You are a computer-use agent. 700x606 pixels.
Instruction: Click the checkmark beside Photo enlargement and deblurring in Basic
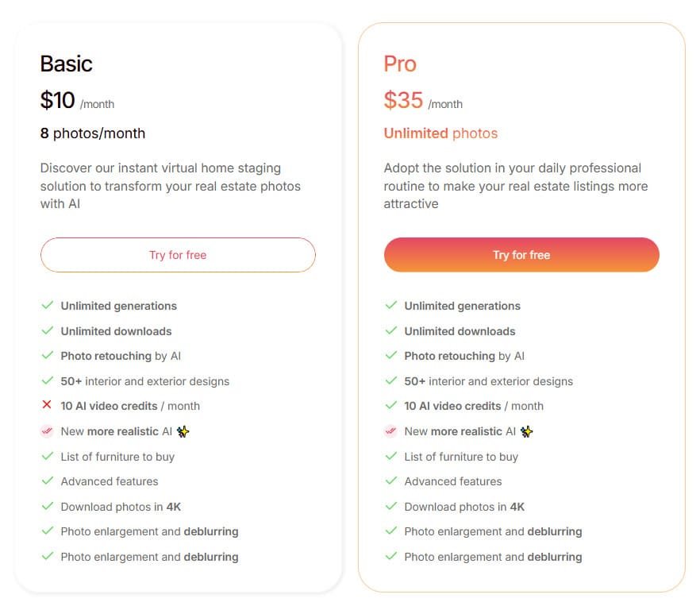point(48,531)
